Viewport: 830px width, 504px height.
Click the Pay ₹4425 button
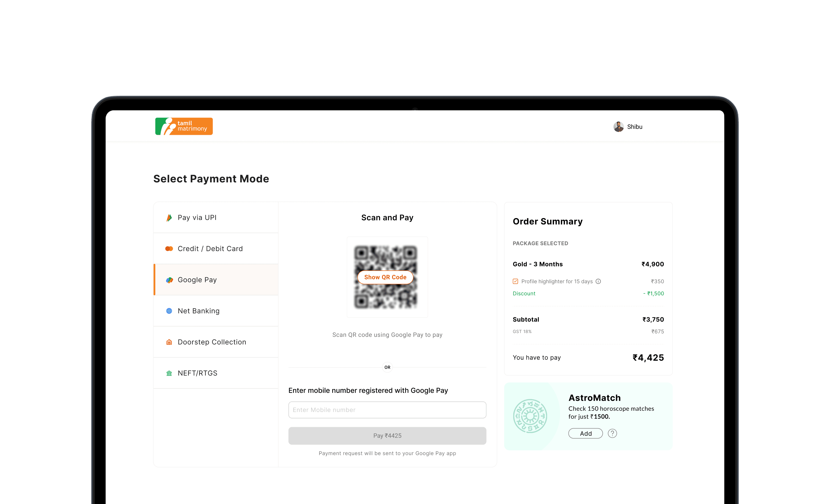pos(387,436)
